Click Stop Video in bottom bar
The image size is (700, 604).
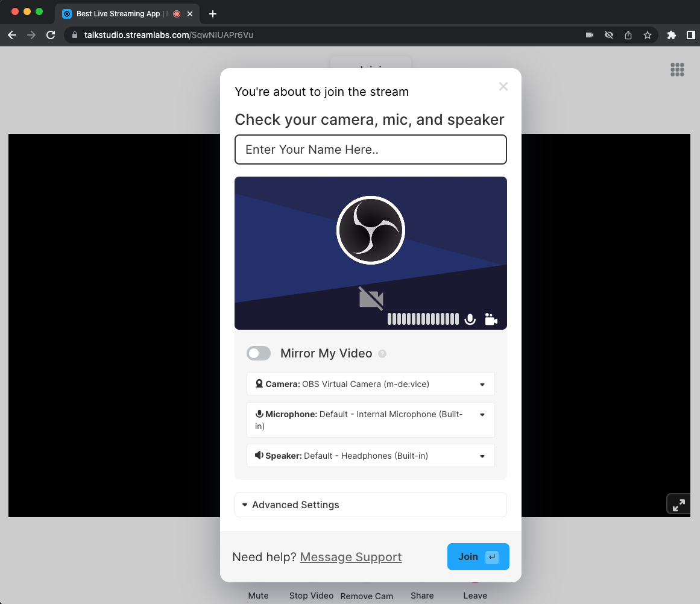[311, 596]
